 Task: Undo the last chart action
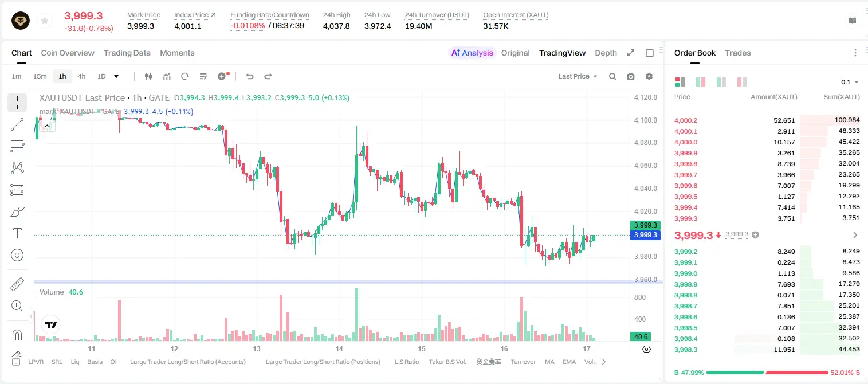click(249, 76)
